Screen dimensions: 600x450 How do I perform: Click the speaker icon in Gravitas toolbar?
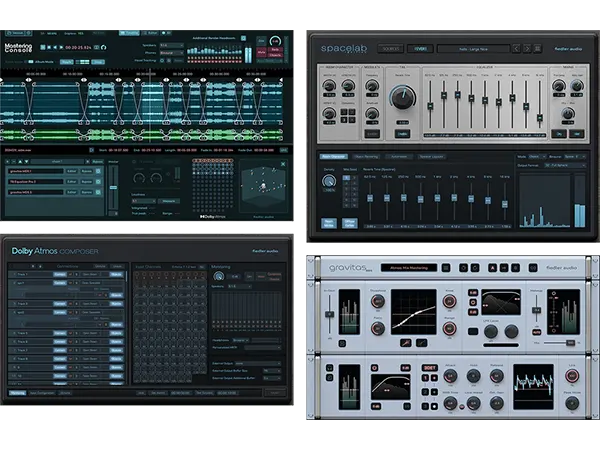pos(533,267)
